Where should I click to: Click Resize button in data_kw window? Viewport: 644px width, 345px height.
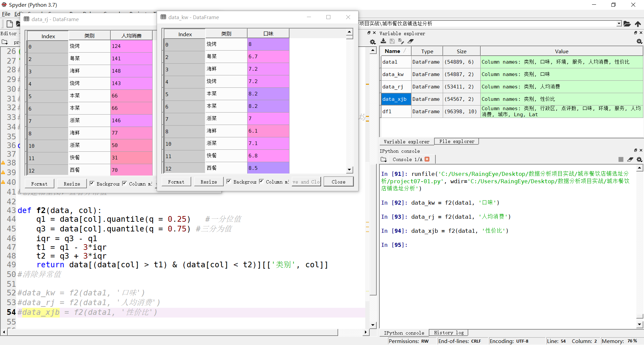[x=209, y=182]
